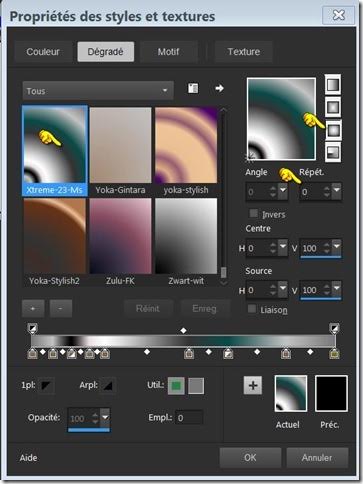
Task: Confirm with the OK button
Action: point(250,458)
